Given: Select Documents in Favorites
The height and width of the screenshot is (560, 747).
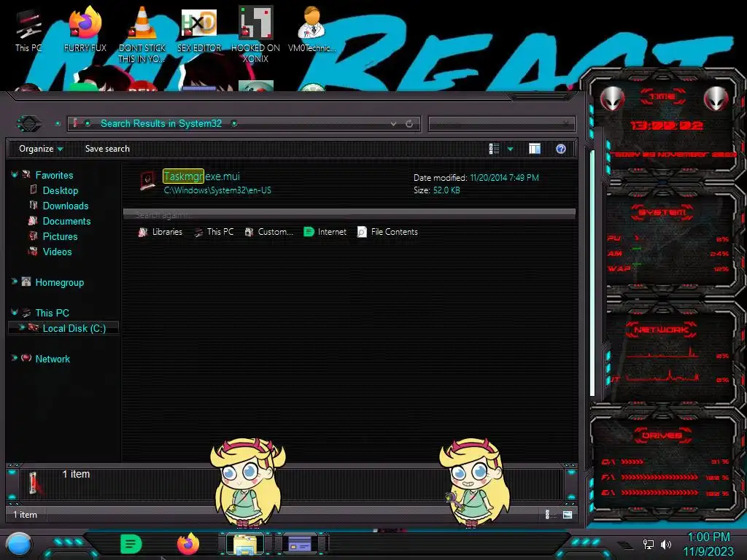Looking at the screenshot, I should coord(66,221).
